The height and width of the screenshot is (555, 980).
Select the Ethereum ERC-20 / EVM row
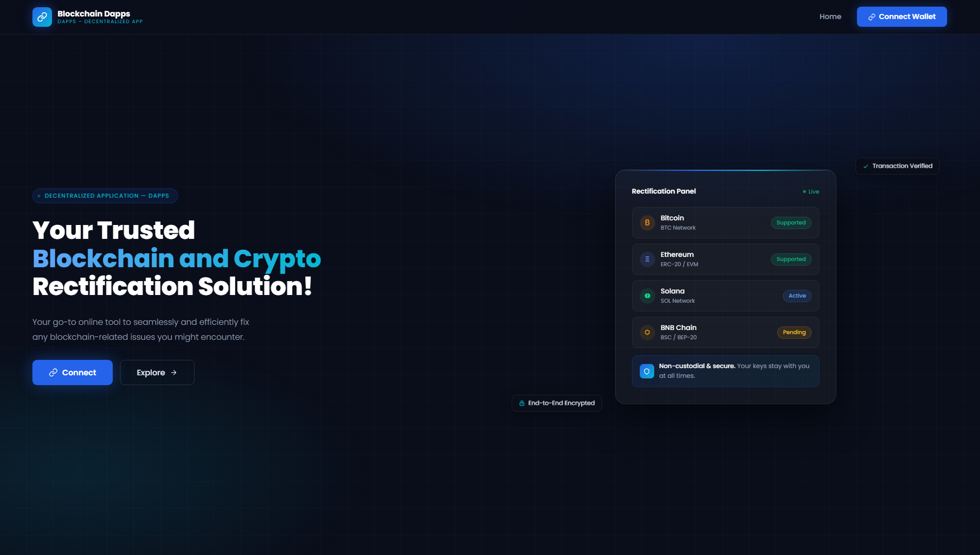coord(725,259)
